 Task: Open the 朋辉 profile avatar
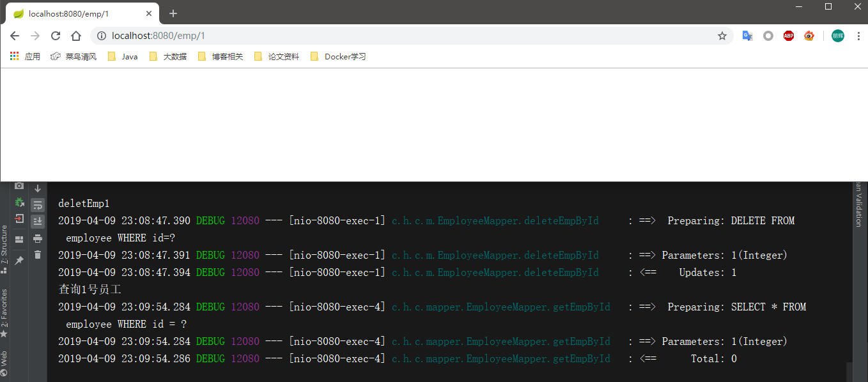click(838, 36)
